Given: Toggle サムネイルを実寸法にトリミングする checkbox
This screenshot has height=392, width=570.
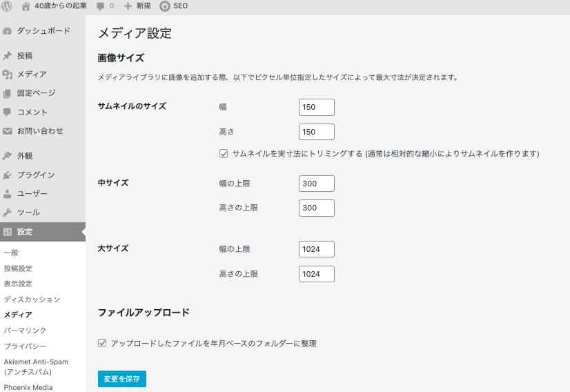Looking at the screenshot, I should pyautogui.click(x=224, y=154).
